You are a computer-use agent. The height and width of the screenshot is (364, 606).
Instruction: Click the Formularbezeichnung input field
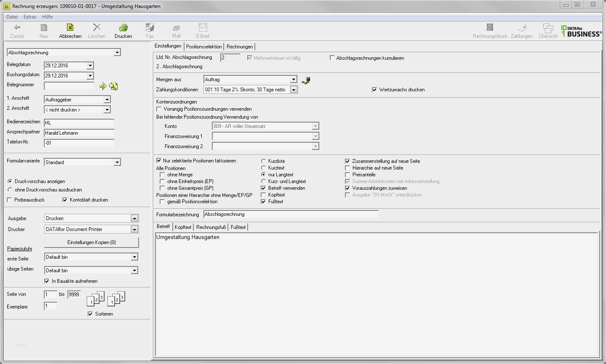pos(291,215)
